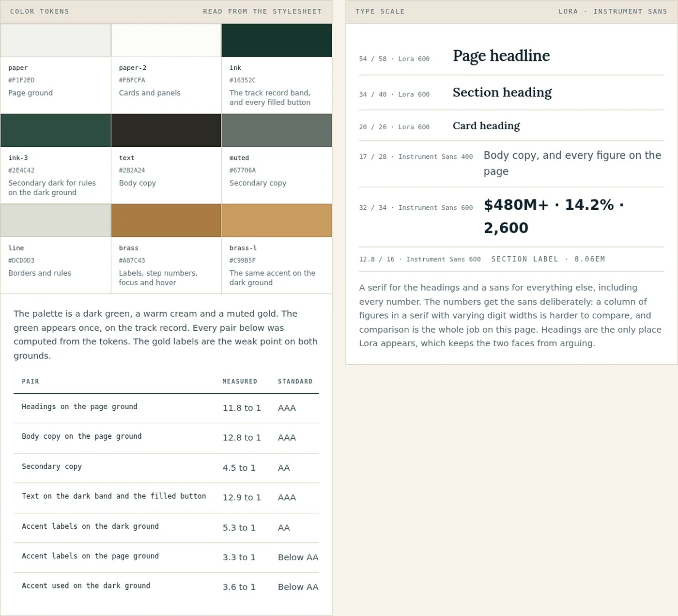Click the 'Card heading' type sample

pos(486,126)
